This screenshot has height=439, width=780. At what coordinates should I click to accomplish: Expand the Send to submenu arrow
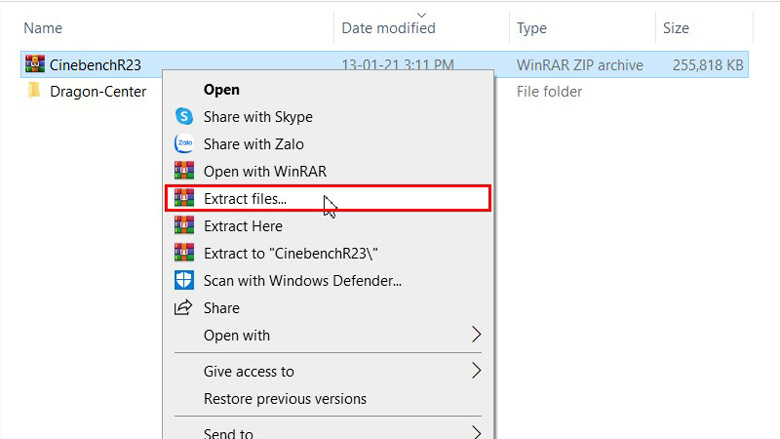click(x=476, y=433)
